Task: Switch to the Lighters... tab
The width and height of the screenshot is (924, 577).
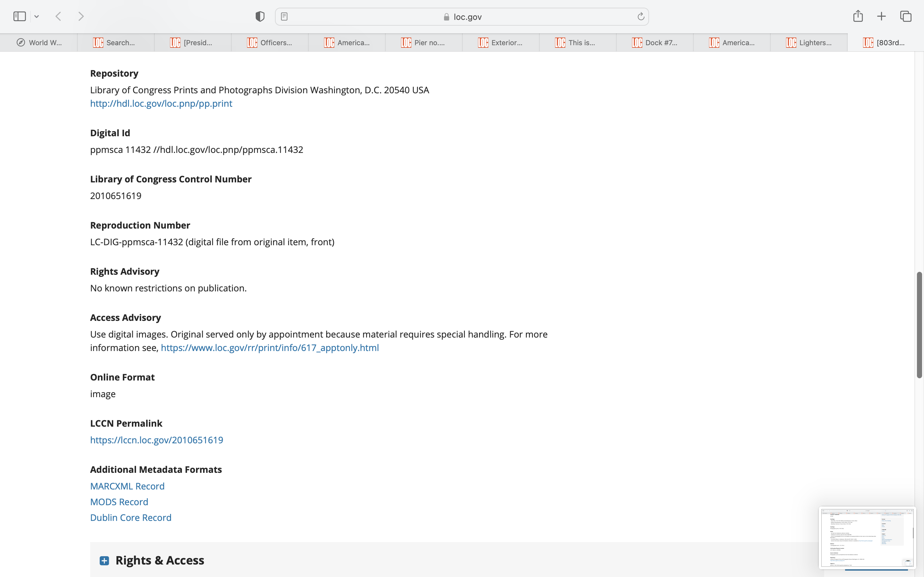Action: [808, 43]
